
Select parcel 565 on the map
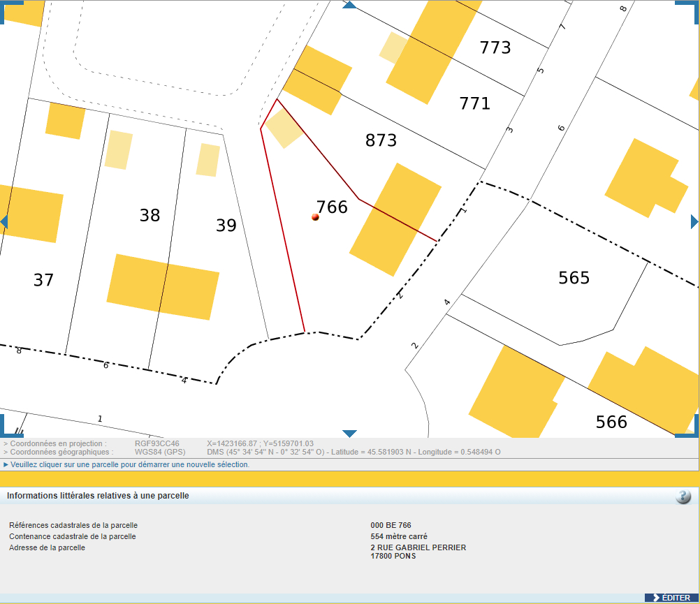point(574,278)
